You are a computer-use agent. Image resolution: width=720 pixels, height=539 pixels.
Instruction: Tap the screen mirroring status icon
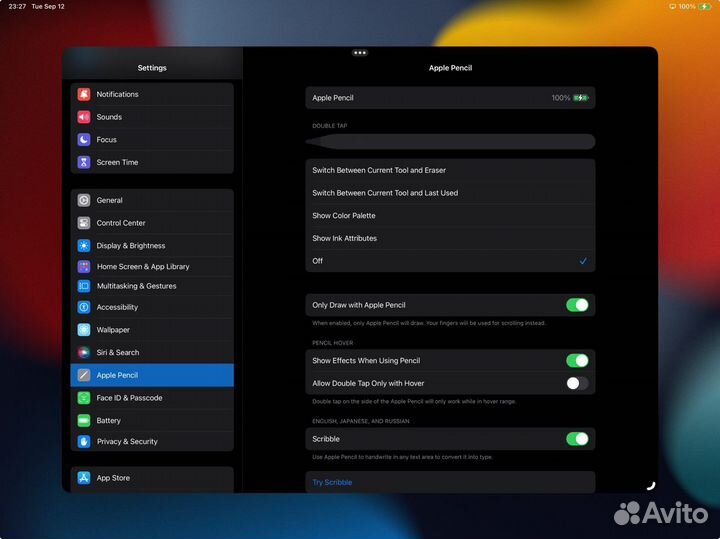pos(672,6)
